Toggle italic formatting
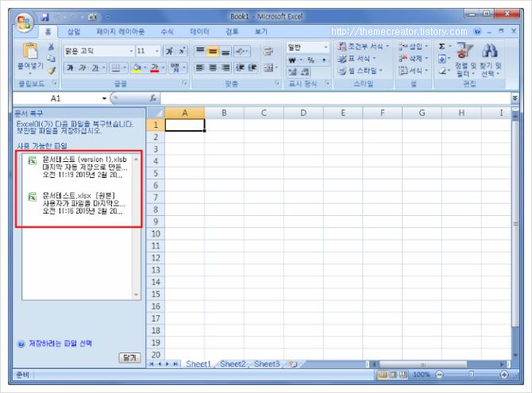 point(83,67)
